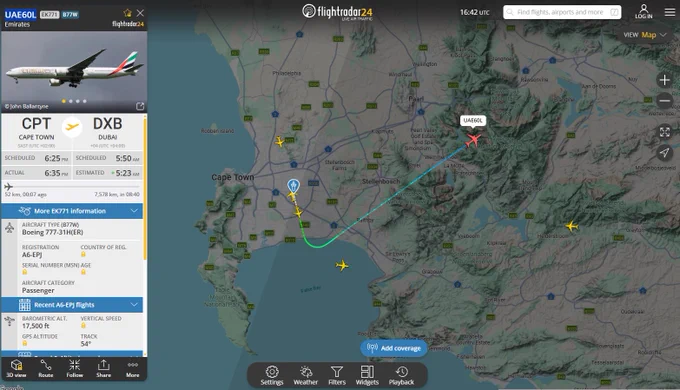This screenshot has width=680, height=390.
Task: Click the flight progress bar
Action: (72, 187)
